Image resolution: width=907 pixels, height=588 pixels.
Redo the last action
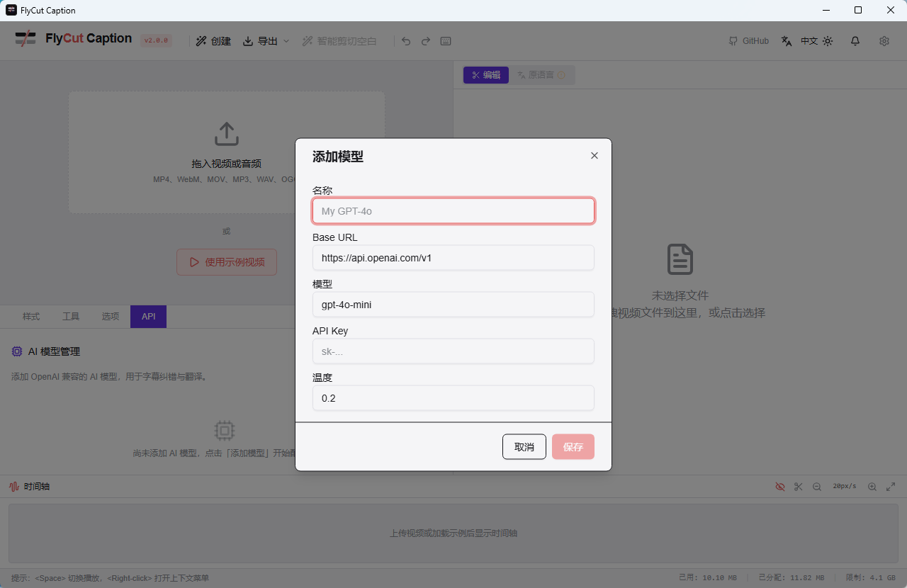pyautogui.click(x=426, y=41)
